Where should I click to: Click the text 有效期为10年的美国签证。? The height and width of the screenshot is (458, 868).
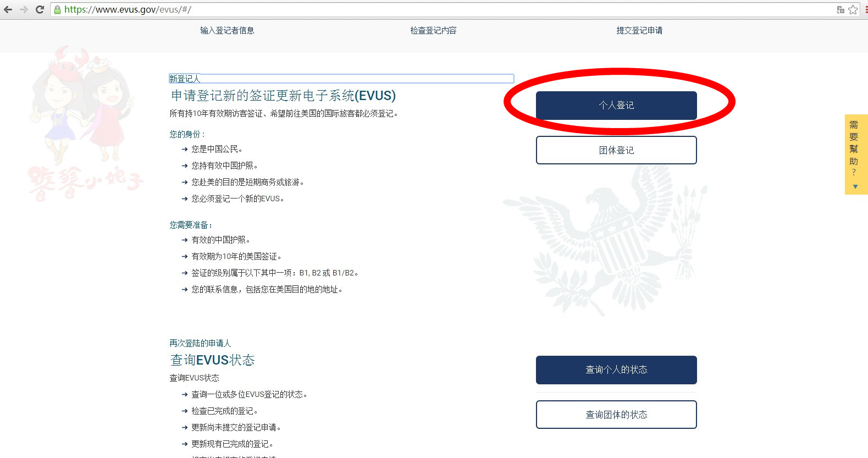coord(236,256)
